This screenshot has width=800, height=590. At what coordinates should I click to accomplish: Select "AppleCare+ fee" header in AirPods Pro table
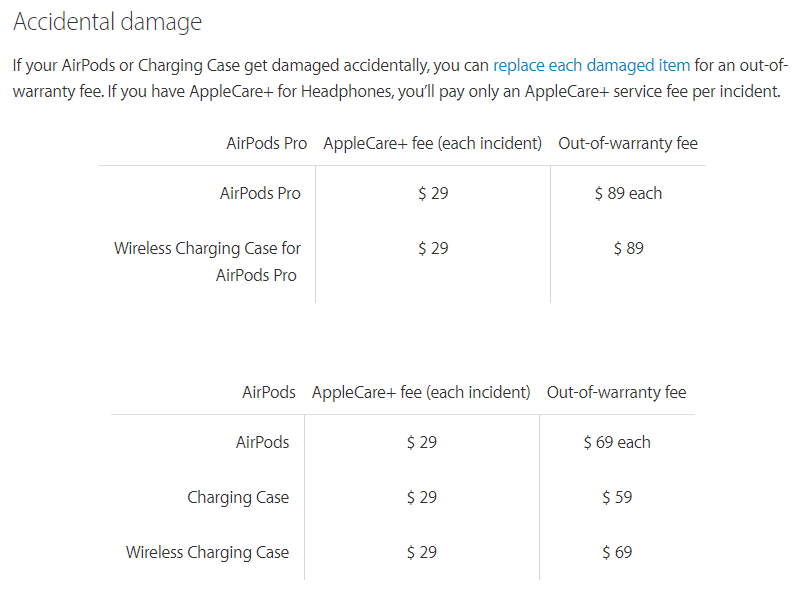click(x=432, y=143)
